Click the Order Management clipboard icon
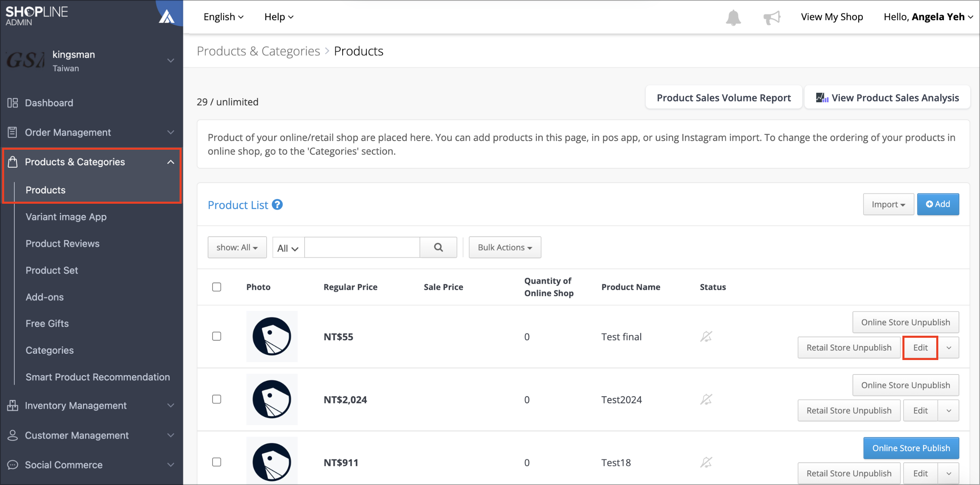 point(12,132)
